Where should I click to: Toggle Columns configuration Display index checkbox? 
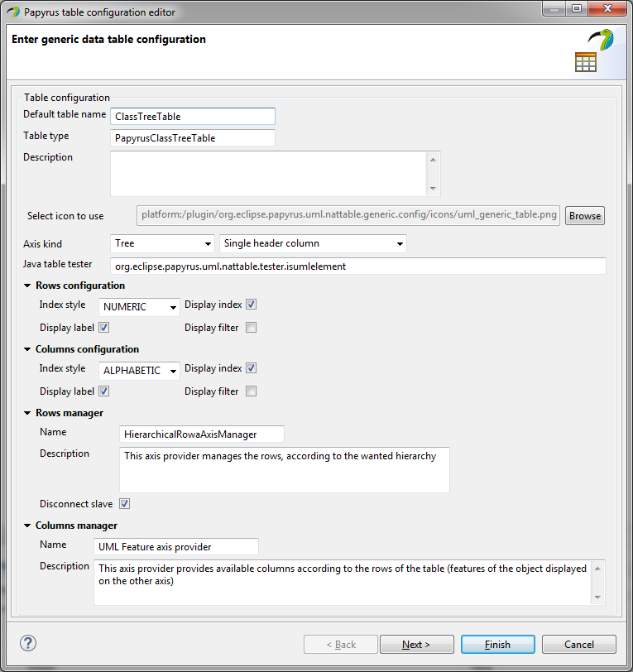coord(252,368)
